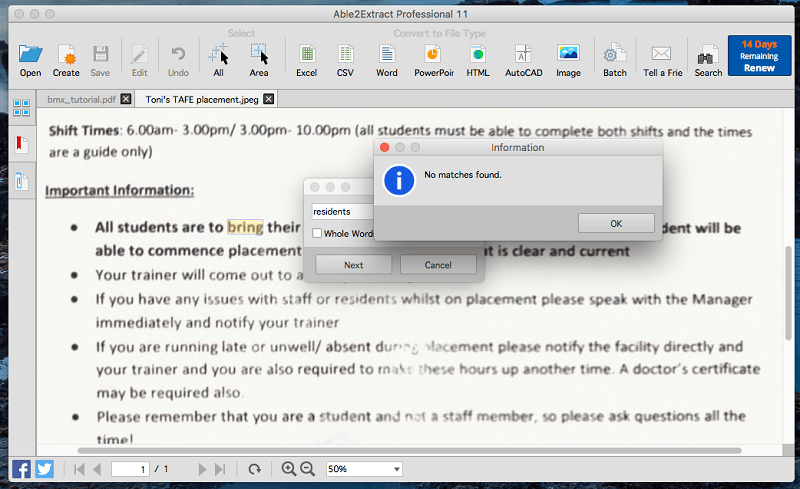
Task: Click the horizontal scrollbar of the document
Action: coord(409,450)
